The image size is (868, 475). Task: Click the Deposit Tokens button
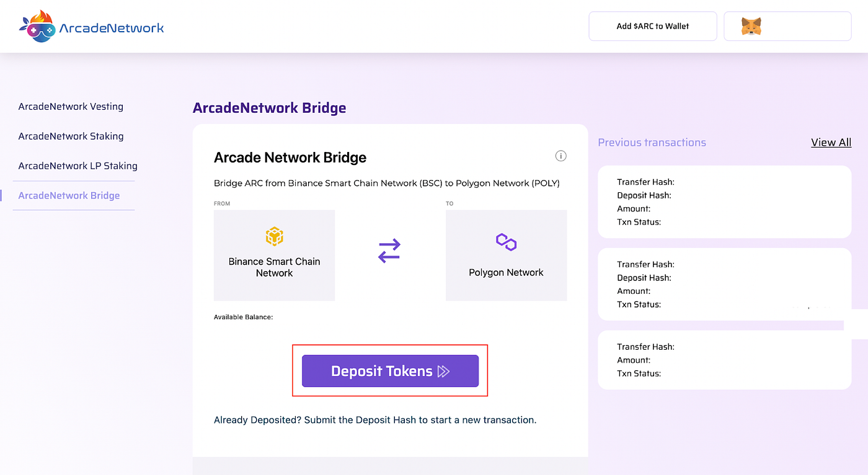tap(390, 371)
